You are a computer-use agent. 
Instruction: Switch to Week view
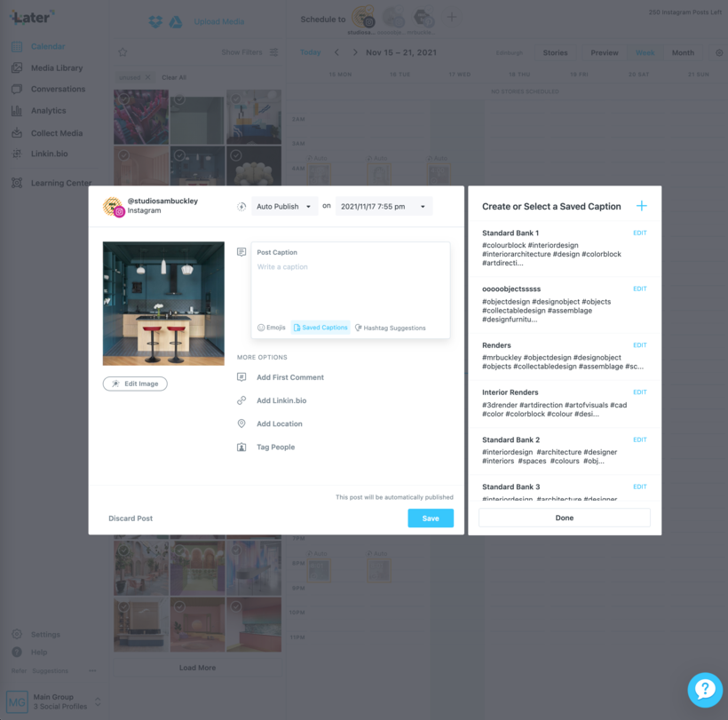645,52
